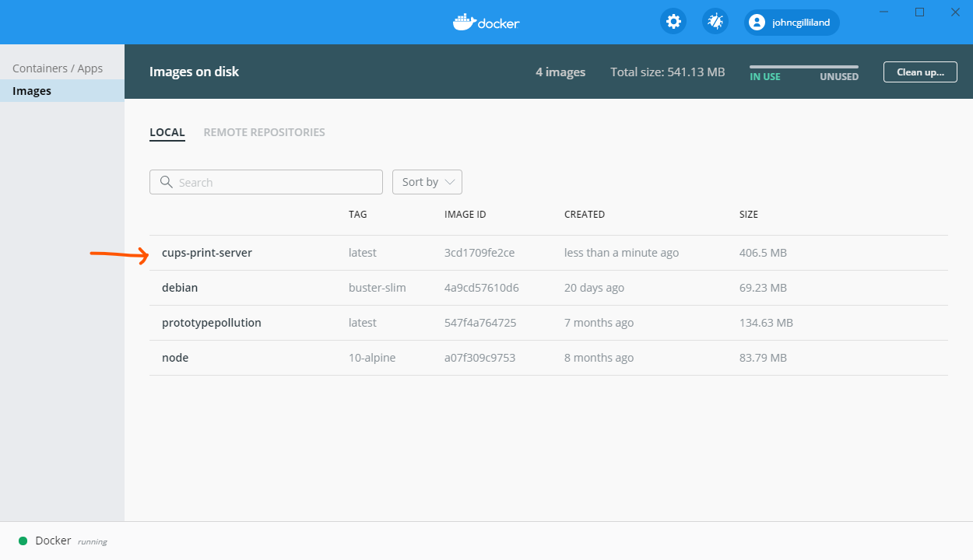Click the troubleshoot bug icon
Screen dimensions: 973x560
pyautogui.click(x=715, y=21)
